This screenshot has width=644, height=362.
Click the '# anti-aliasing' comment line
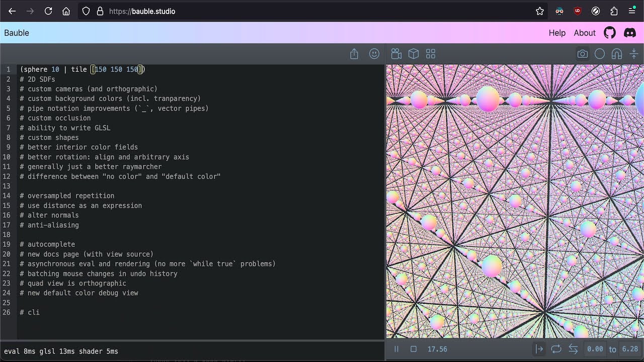49,225
